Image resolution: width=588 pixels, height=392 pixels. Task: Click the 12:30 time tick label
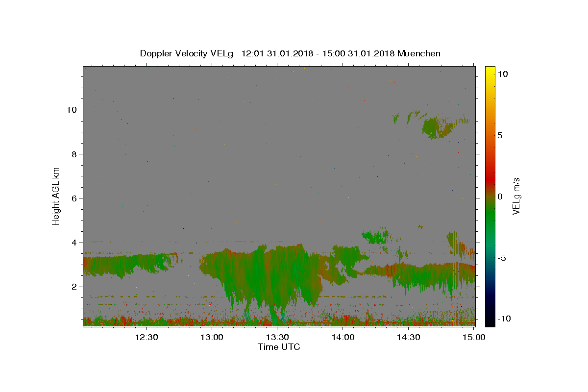(147, 337)
